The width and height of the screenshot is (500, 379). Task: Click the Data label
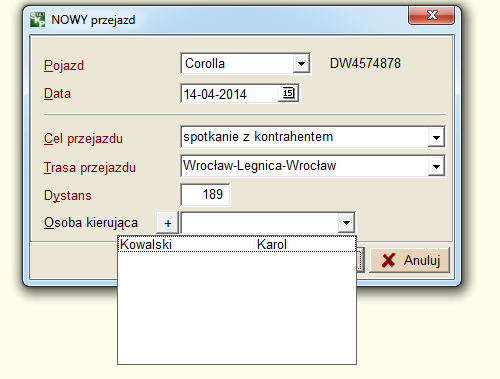click(57, 94)
